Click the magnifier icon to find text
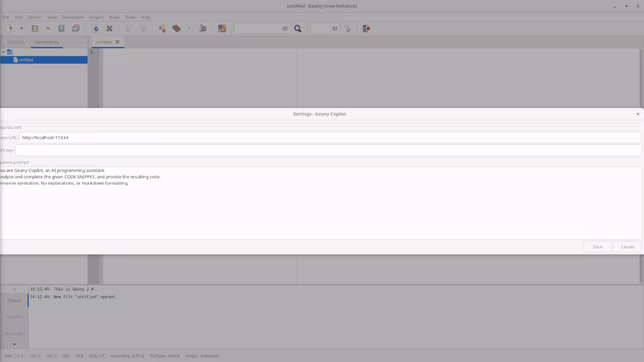Image resolution: width=644 pixels, height=362 pixels. click(297, 28)
